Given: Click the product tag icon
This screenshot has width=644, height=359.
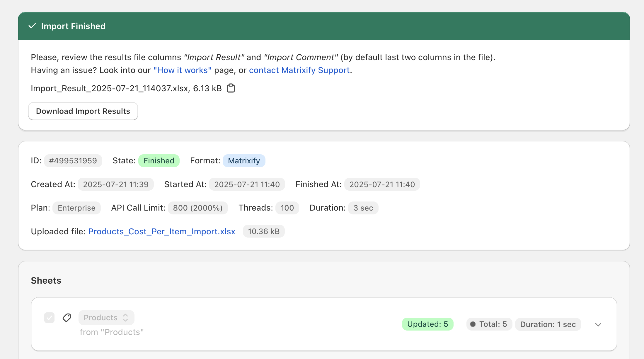Looking at the screenshot, I should [67, 318].
